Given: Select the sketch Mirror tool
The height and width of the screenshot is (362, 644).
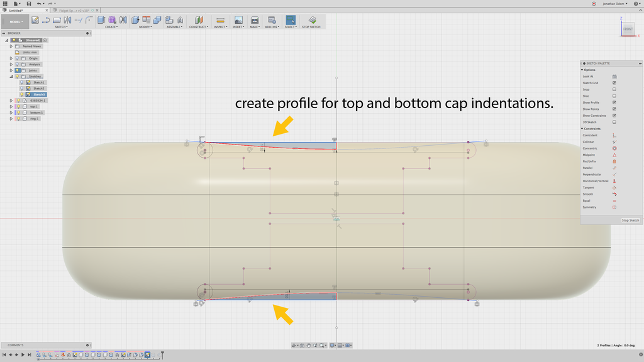Looking at the screenshot, I should pyautogui.click(x=67, y=20).
